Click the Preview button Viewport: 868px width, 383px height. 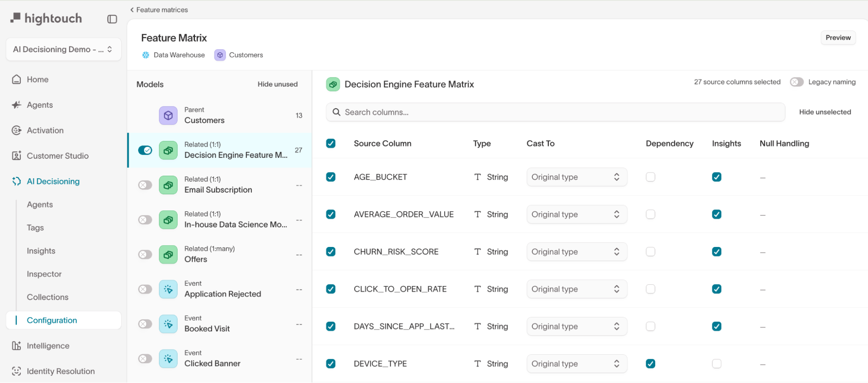(838, 37)
